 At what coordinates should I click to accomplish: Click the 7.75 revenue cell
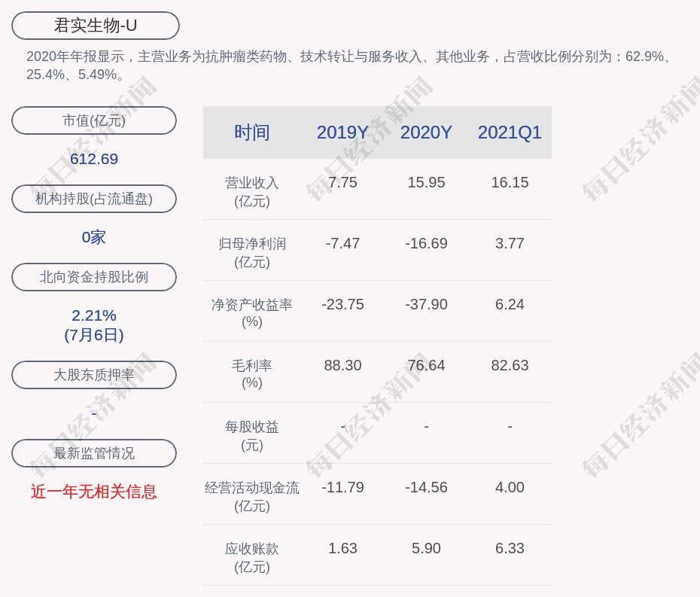pos(342,182)
